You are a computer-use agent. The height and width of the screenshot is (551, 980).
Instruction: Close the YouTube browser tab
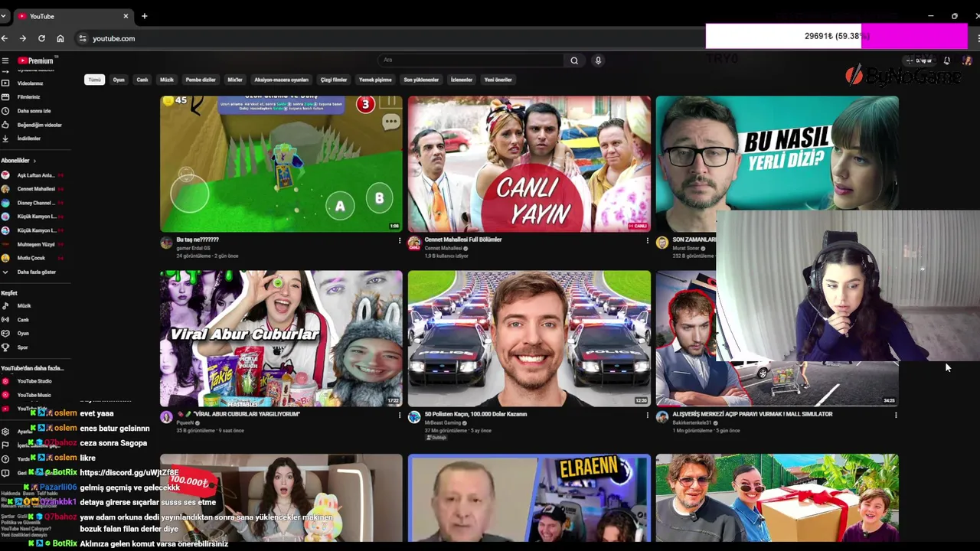click(x=126, y=16)
